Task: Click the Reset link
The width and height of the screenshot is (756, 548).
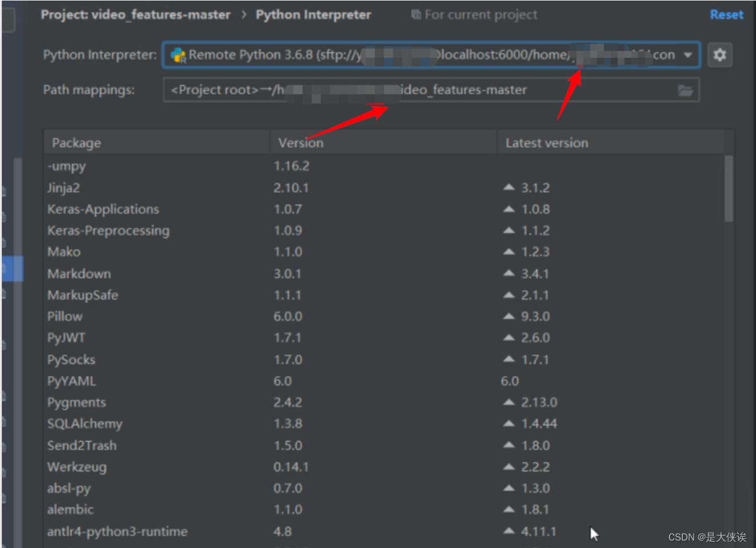Action: (x=726, y=15)
